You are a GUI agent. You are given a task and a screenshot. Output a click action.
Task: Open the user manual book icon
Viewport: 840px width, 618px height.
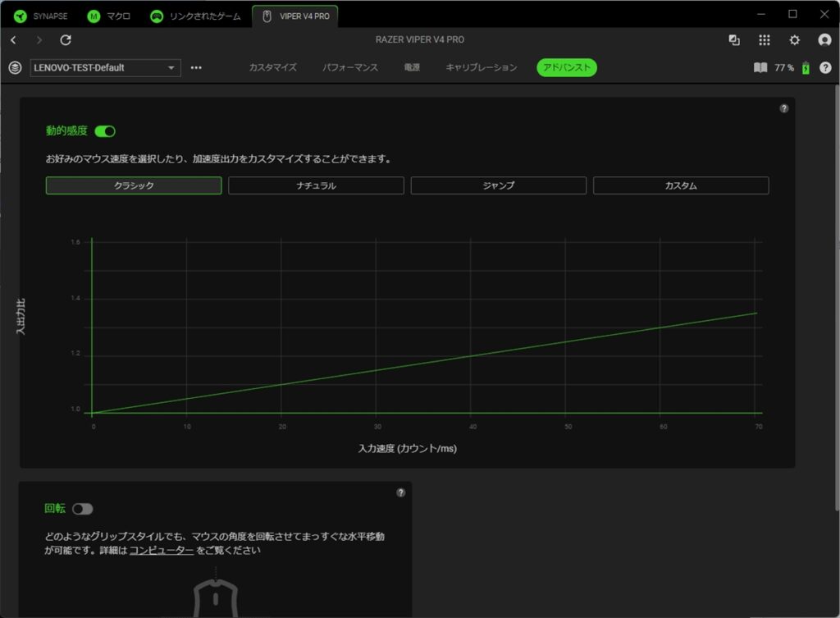(x=760, y=68)
